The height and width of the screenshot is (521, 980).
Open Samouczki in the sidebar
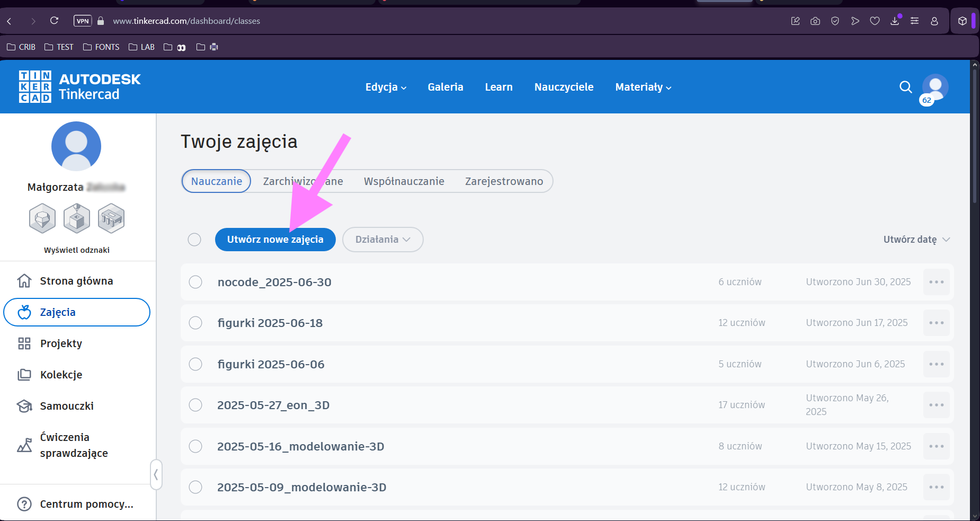pyautogui.click(x=66, y=406)
